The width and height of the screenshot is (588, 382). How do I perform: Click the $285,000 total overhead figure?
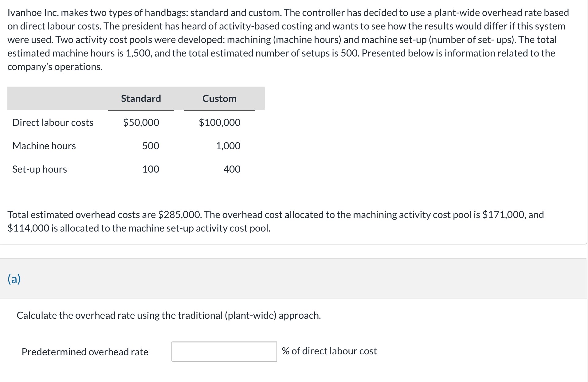click(179, 215)
